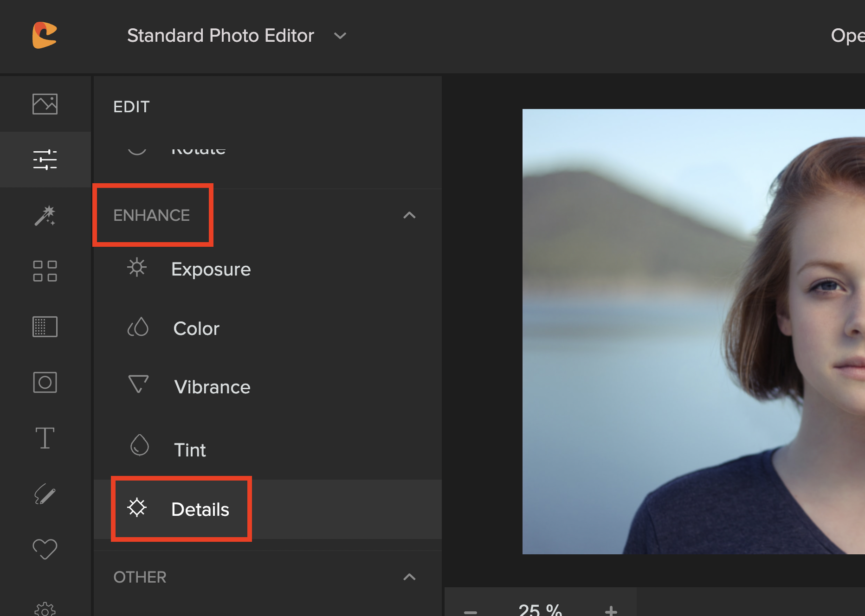Open the Standard Photo Editor dropdown
Image resolution: width=865 pixels, height=616 pixels.
pos(237,36)
